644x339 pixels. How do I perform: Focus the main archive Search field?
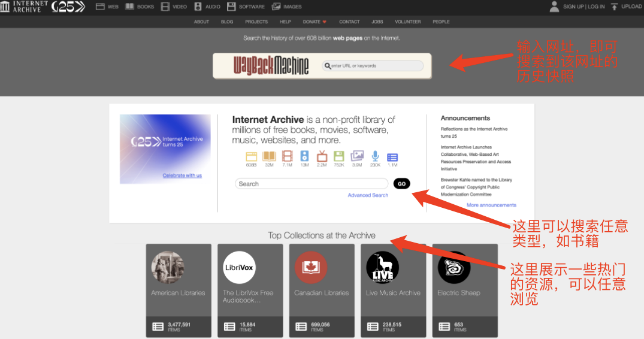pos(312,183)
